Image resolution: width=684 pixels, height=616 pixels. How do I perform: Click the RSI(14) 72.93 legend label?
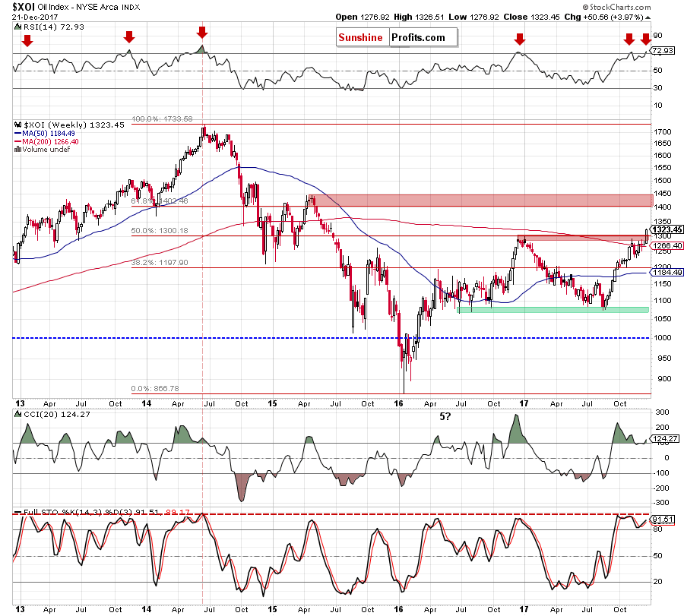tap(54, 27)
